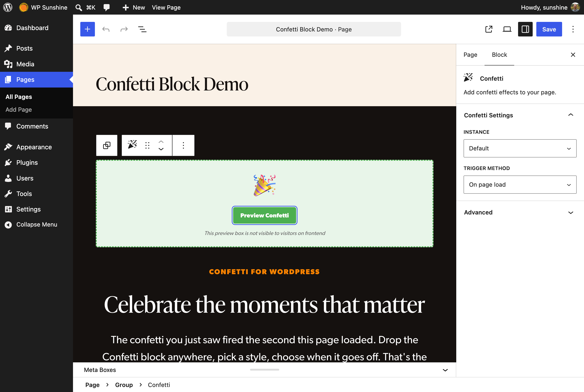
Task: Open Users admin menu
Action: [x=36, y=178]
